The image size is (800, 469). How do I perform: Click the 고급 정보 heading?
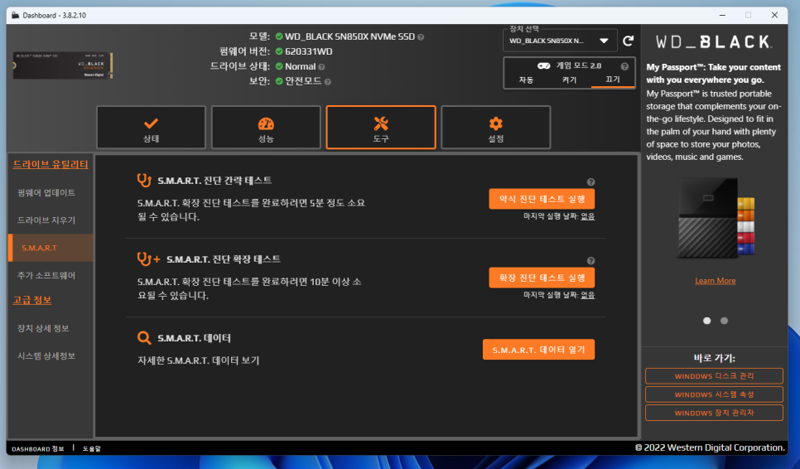pos(32,300)
